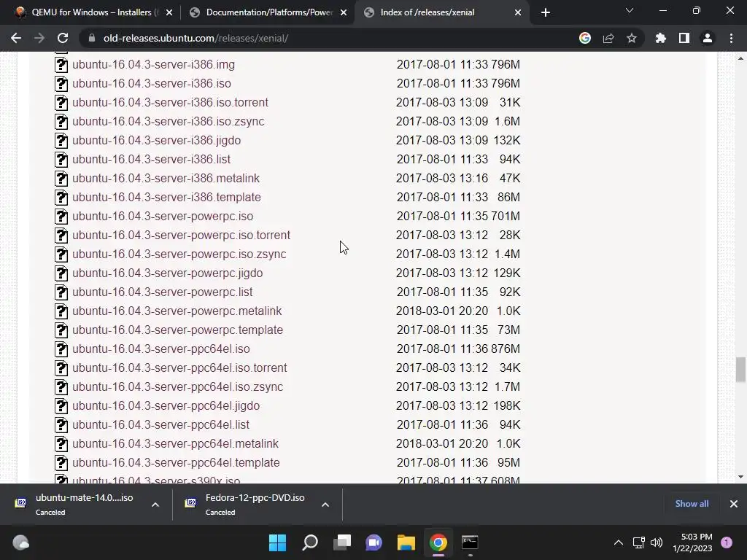Open the terminal window from taskbar

tap(470, 542)
